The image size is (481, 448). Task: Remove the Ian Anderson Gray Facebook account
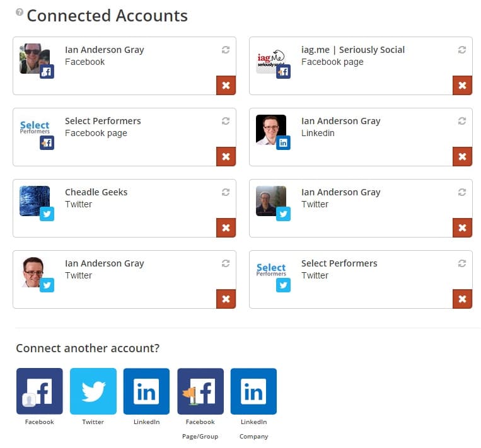(x=226, y=85)
